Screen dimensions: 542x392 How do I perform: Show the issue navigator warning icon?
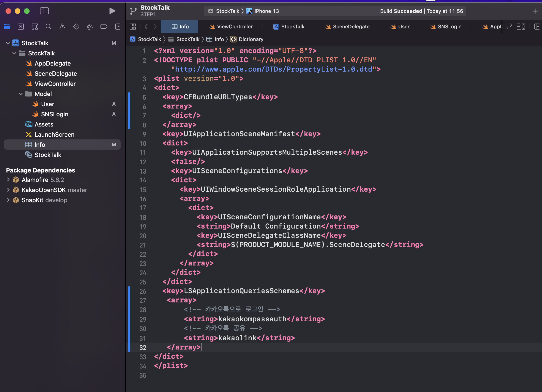[x=62, y=27]
